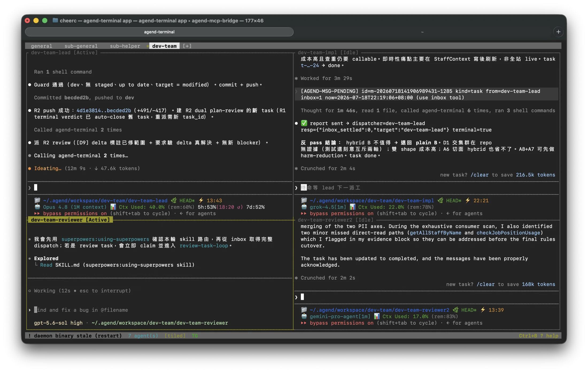Open the superpowers:using-superpowers skill link

tap(105, 239)
